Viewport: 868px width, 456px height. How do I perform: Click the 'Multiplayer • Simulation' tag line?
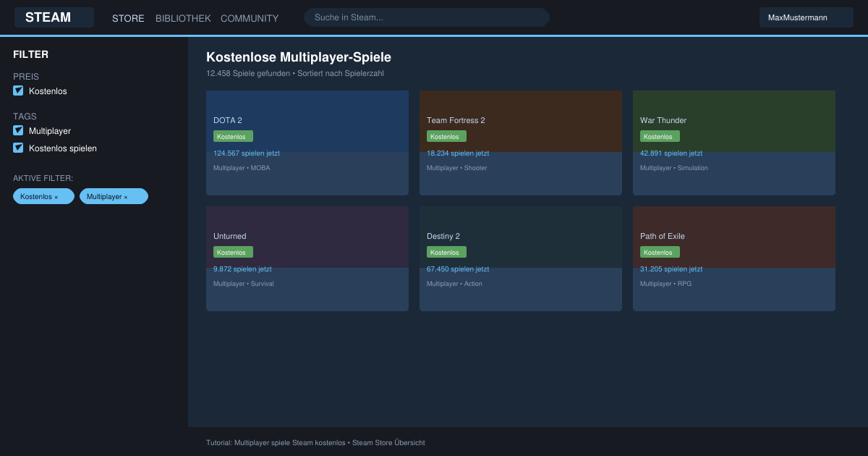(x=674, y=168)
